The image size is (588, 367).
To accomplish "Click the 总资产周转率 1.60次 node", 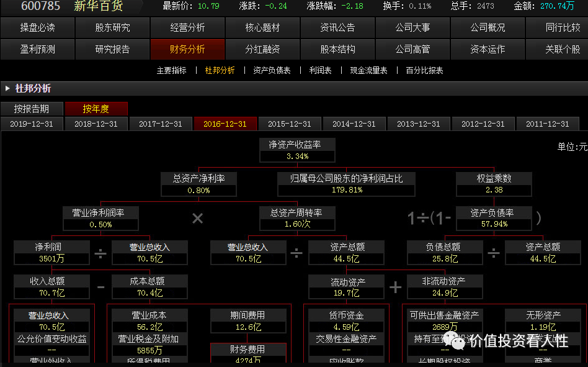I will pos(297,219).
